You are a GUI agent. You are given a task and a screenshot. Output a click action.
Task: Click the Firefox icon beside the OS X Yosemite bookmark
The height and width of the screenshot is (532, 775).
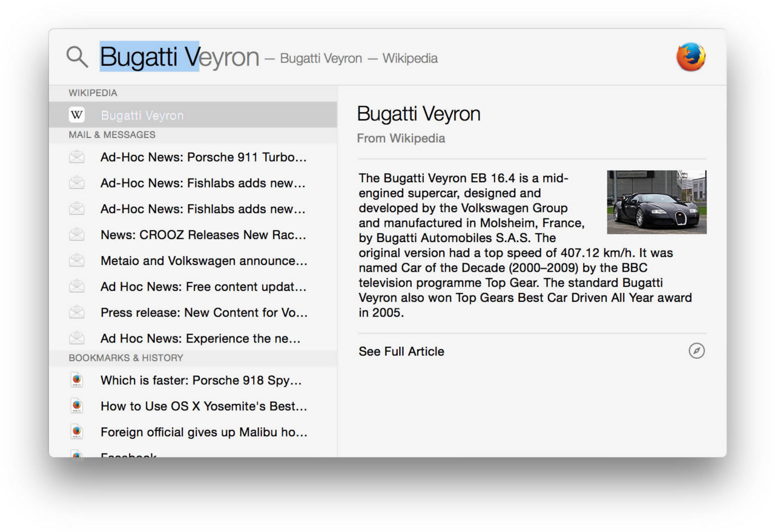click(x=76, y=406)
